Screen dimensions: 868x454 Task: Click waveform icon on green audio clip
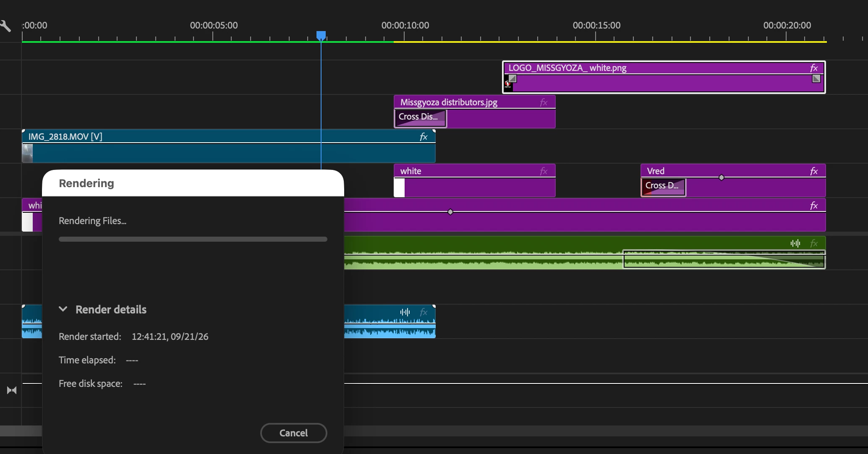click(795, 243)
